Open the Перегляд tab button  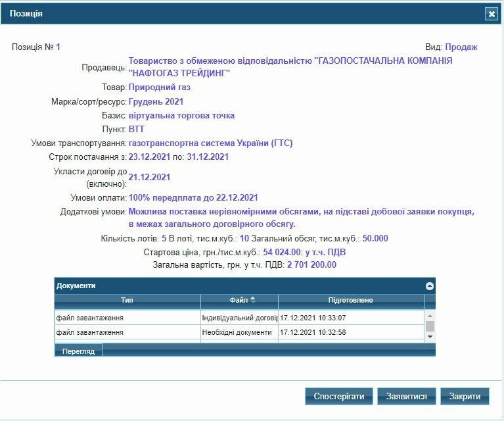coord(78,351)
